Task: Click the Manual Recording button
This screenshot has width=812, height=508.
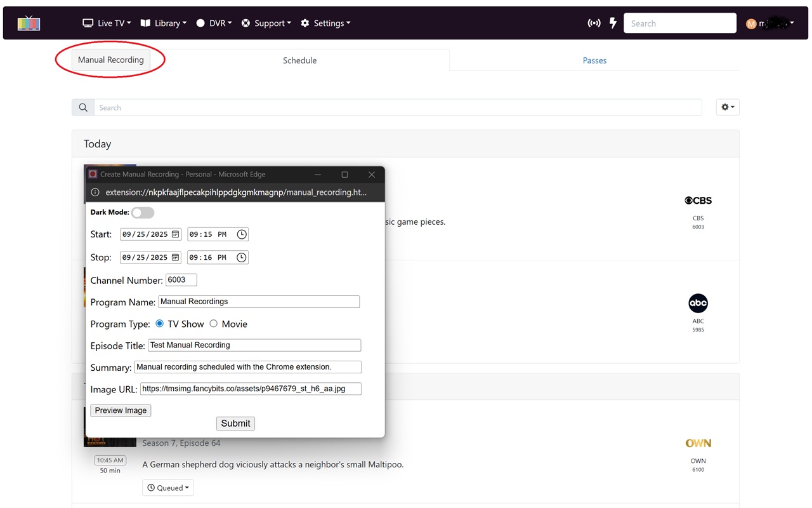Action: 111,60
